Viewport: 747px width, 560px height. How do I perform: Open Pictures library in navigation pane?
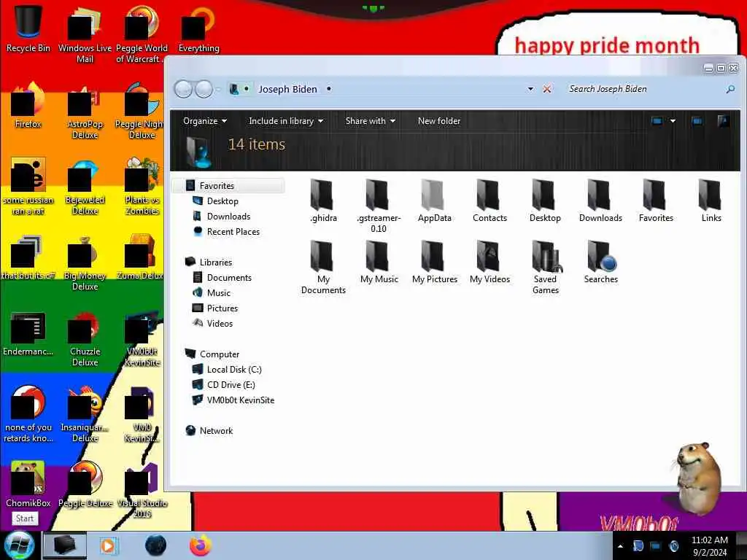(x=222, y=308)
